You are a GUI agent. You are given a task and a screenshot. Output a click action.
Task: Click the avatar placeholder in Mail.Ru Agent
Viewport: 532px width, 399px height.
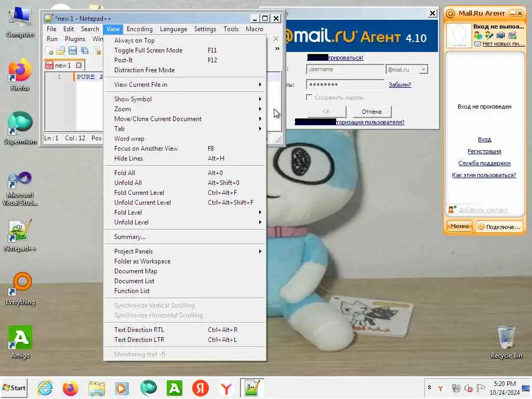click(x=459, y=35)
